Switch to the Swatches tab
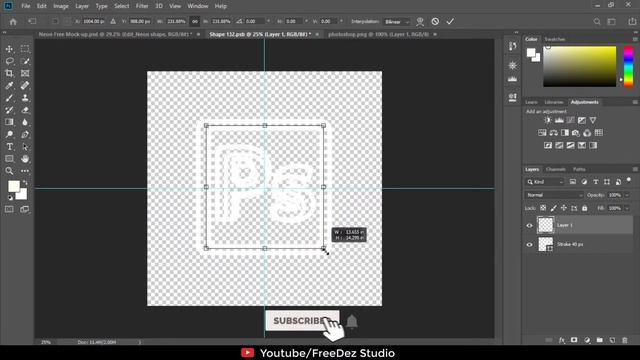 coord(555,39)
